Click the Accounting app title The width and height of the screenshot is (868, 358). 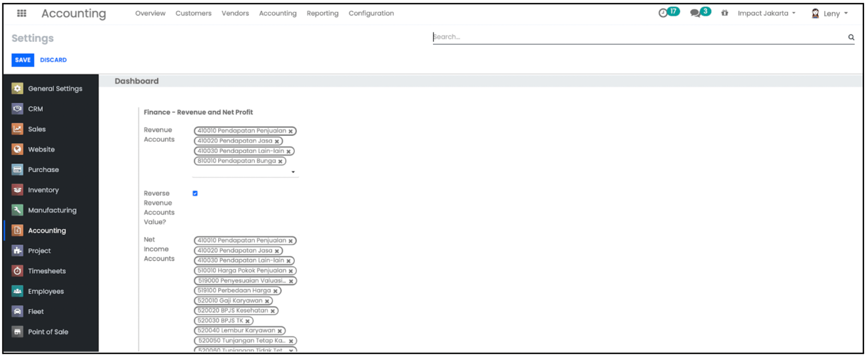click(x=74, y=14)
